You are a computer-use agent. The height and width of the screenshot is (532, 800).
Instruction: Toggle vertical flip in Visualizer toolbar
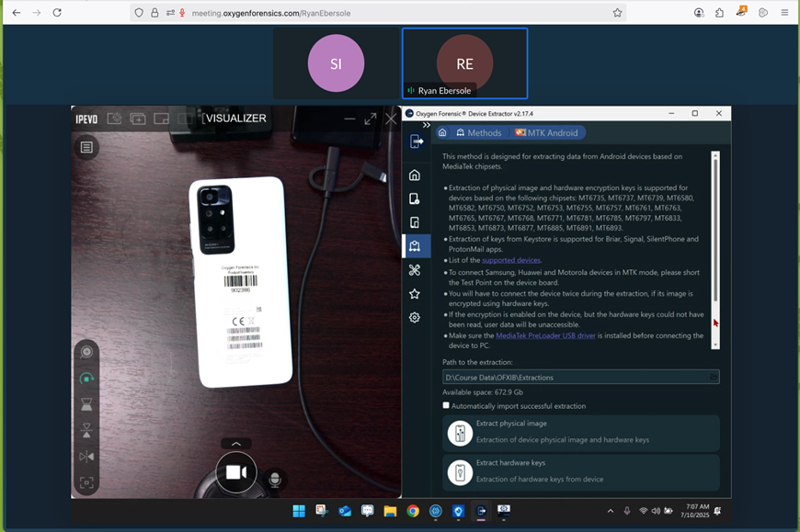86,429
